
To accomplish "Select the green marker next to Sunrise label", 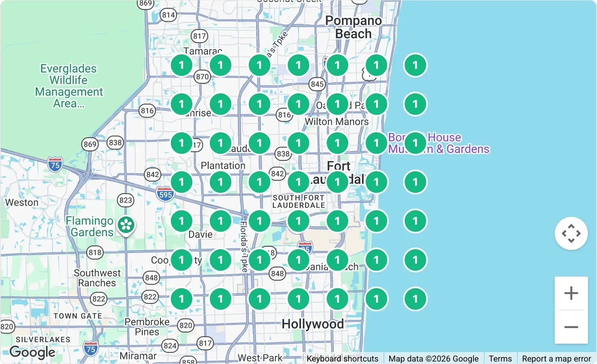I will [x=182, y=104].
